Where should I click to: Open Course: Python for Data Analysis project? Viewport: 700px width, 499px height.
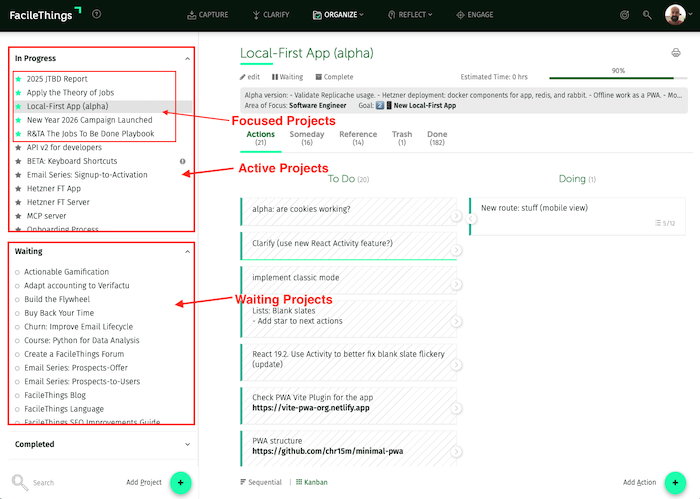pyautogui.click(x=82, y=341)
